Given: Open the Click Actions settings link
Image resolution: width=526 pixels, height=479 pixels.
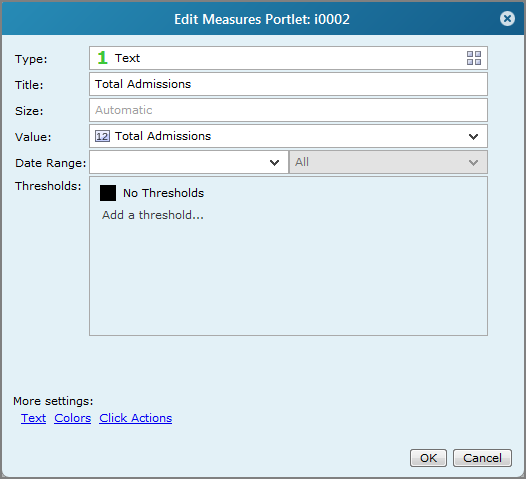Looking at the screenshot, I should [136, 418].
